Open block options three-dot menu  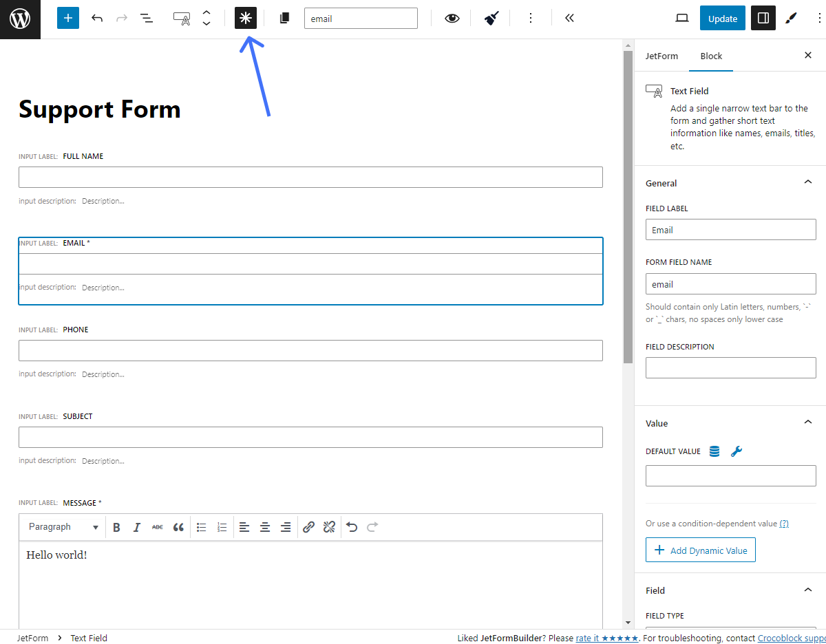click(530, 19)
